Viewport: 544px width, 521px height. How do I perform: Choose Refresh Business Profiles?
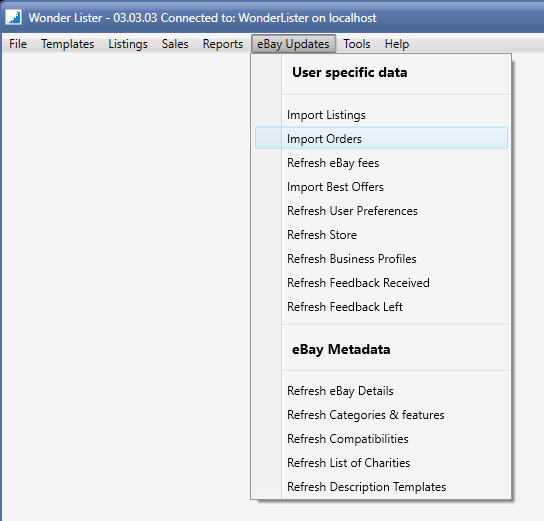[381, 259]
